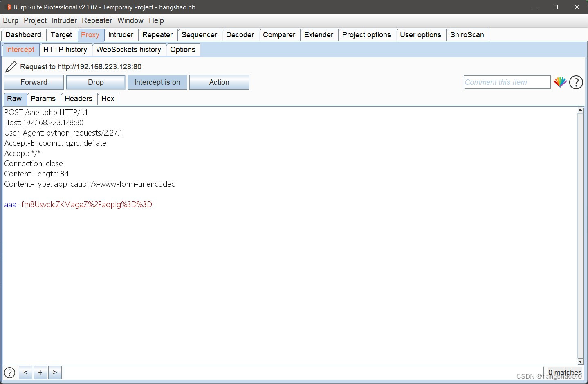
Task: Open the Intruder menu in the menu bar
Action: click(x=64, y=20)
